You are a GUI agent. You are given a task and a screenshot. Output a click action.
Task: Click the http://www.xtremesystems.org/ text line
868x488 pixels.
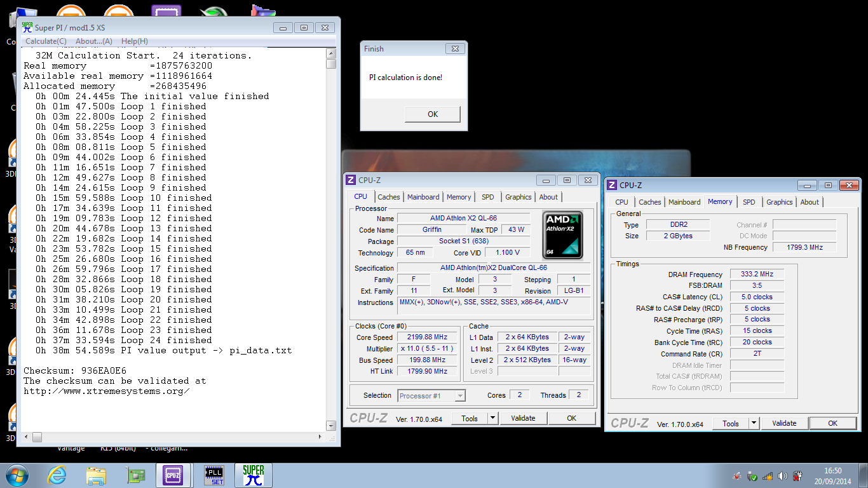tap(107, 391)
